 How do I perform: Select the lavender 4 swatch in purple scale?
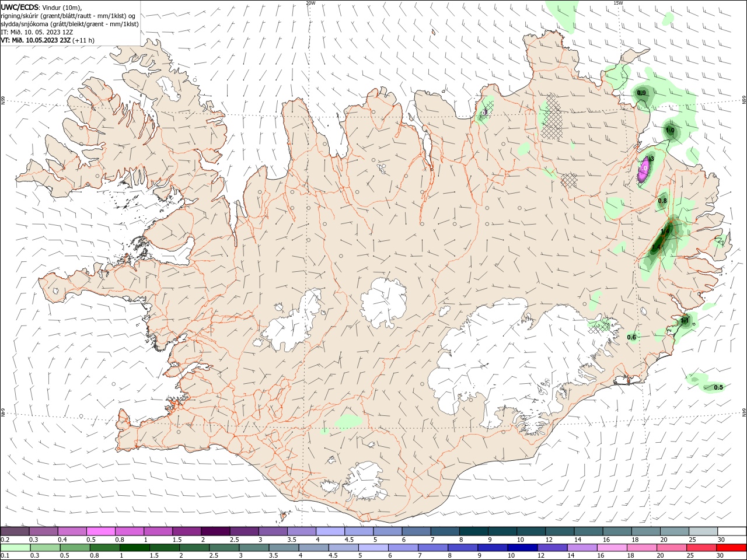[x=330, y=531]
